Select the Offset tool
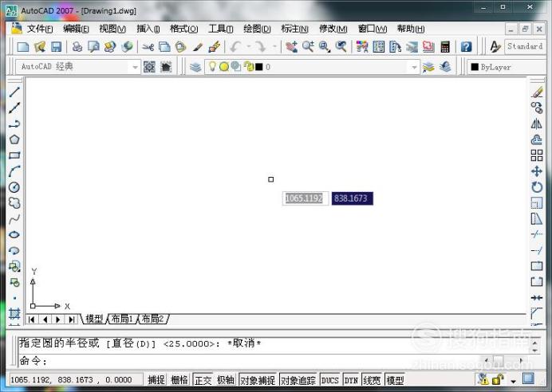Screen dimensions: 552x392 pyautogui.click(x=537, y=139)
